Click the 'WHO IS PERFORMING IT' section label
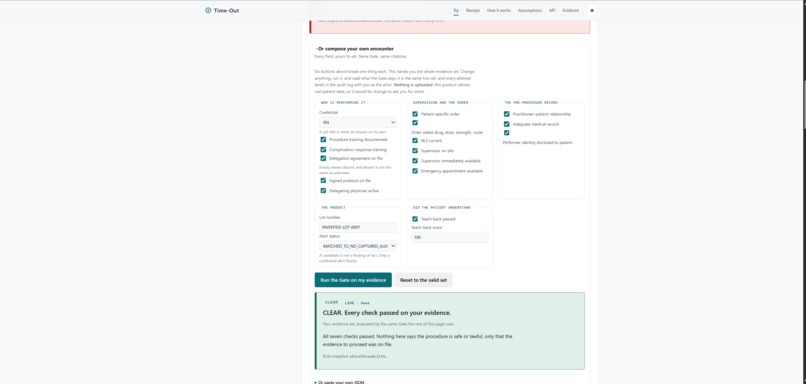806x384 pixels. click(x=343, y=102)
